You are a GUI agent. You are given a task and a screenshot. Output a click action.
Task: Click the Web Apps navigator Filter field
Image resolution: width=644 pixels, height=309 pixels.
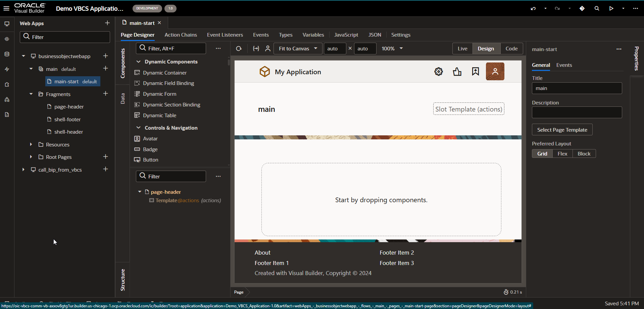[x=65, y=37]
